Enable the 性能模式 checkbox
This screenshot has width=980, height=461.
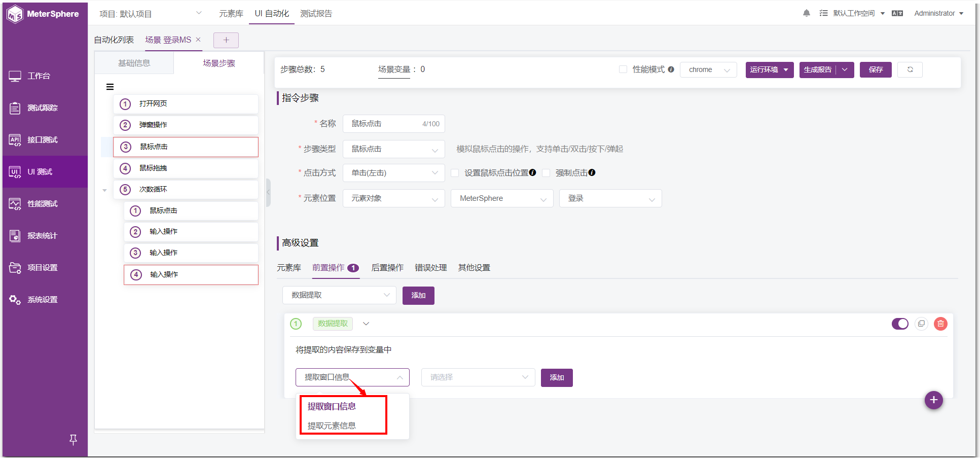coord(623,69)
